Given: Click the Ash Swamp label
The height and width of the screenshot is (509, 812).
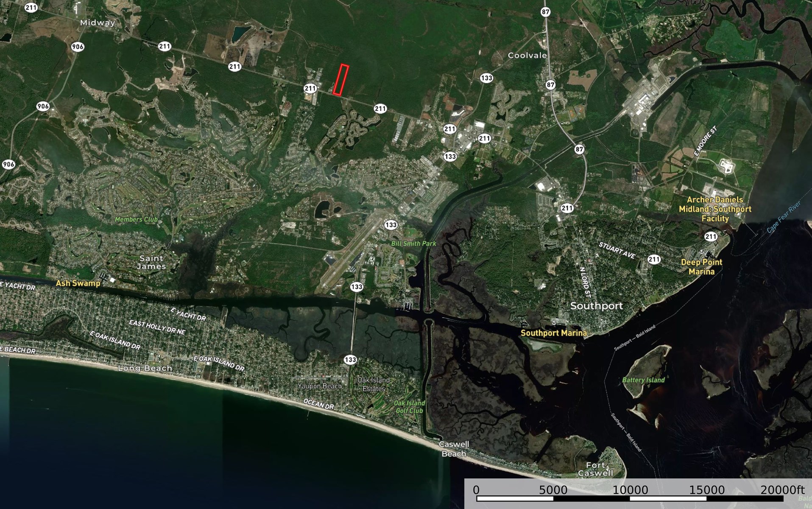Looking at the screenshot, I should (x=78, y=283).
